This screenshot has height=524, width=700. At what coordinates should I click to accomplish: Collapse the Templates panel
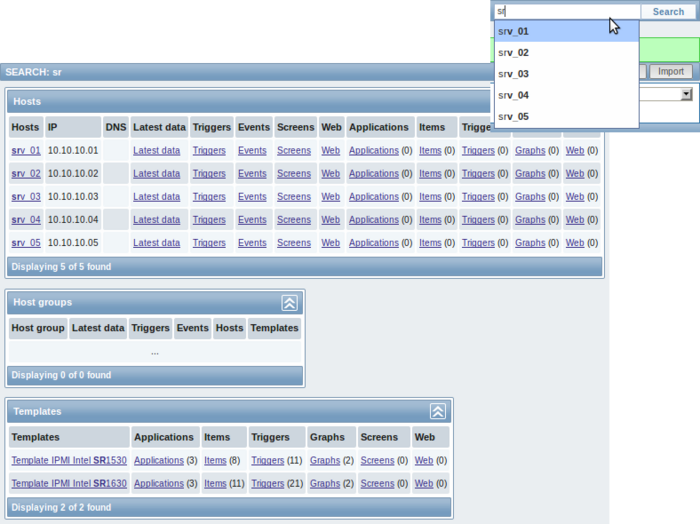pyautogui.click(x=438, y=412)
